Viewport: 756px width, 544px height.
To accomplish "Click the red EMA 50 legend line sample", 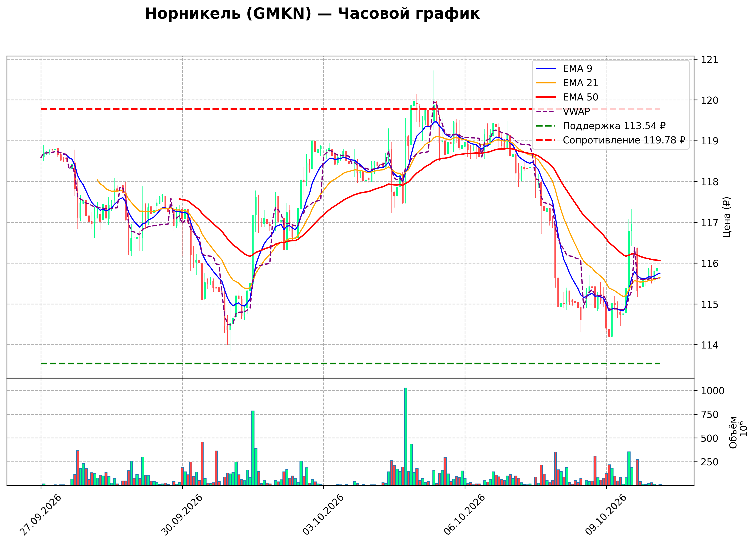I will tap(546, 97).
